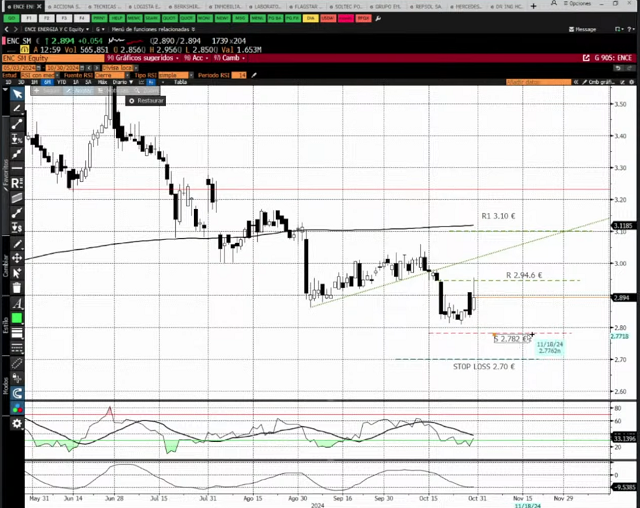
Task: Select the pencil annotation tool below pointer
Action: pos(17,108)
